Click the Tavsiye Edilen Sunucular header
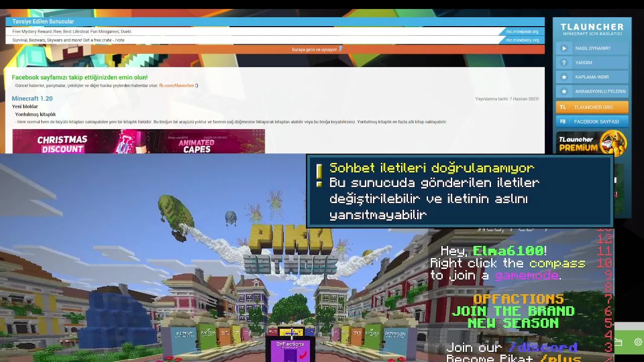644x362 pixels. point(275,22)
